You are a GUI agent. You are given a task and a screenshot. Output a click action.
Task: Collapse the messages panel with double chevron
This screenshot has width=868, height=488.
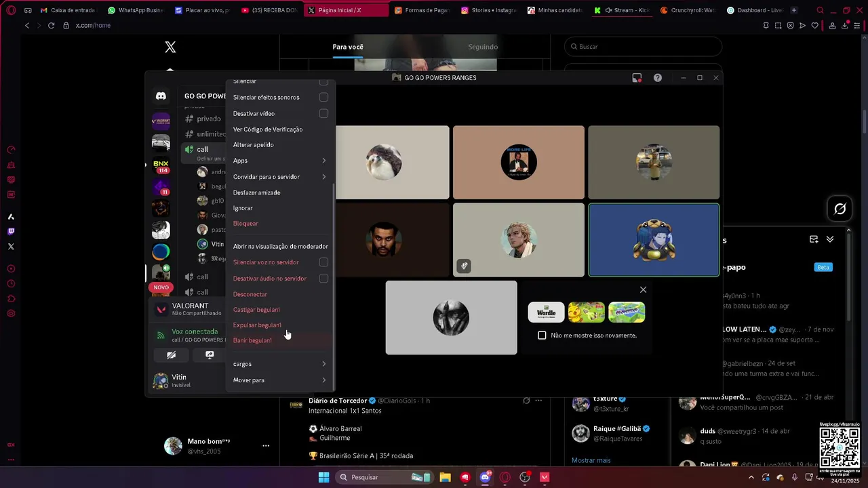tap(830, 239)
